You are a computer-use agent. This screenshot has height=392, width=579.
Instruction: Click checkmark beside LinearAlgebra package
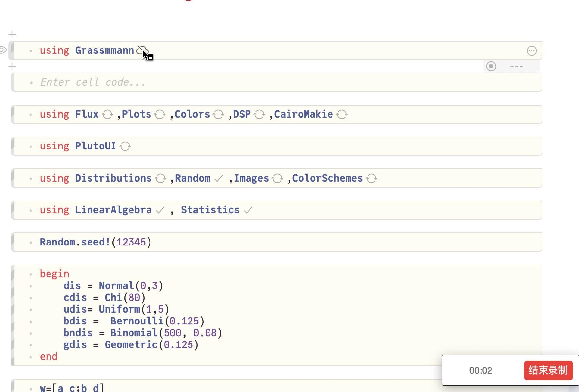pos(160,210)
